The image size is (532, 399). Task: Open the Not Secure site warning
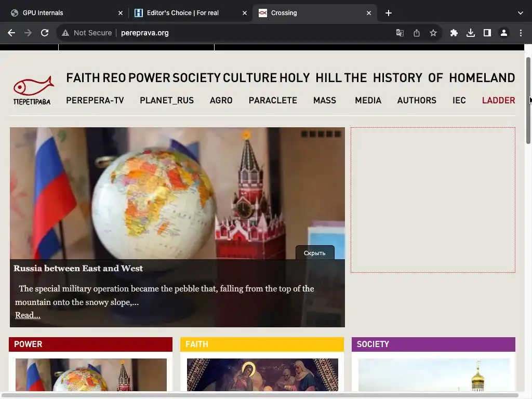[87, 33]
